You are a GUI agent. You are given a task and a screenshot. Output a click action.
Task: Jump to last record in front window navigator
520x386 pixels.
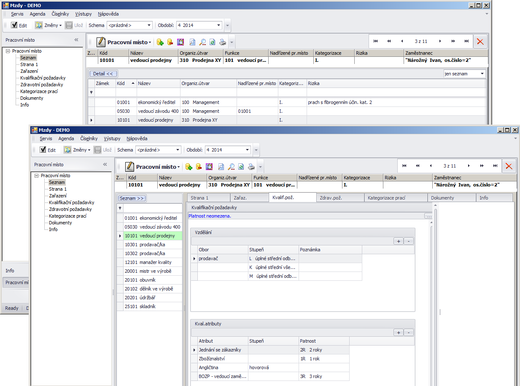pyautogui.click(x=495, y=166)
